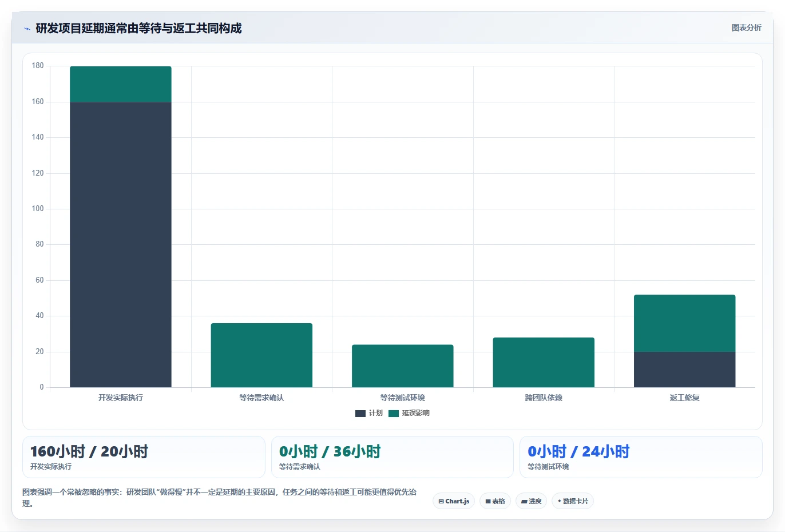The height and width of the screenshot is (532, 785).
Task: Click the lightning icon beside the title
Action: point(27,29)
